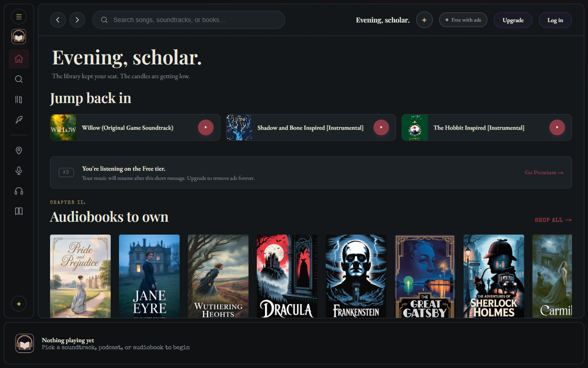Viewport: 588px width, 368px height.
Task: Click the player bar book-headphones icon
Action: click(25, 343)
